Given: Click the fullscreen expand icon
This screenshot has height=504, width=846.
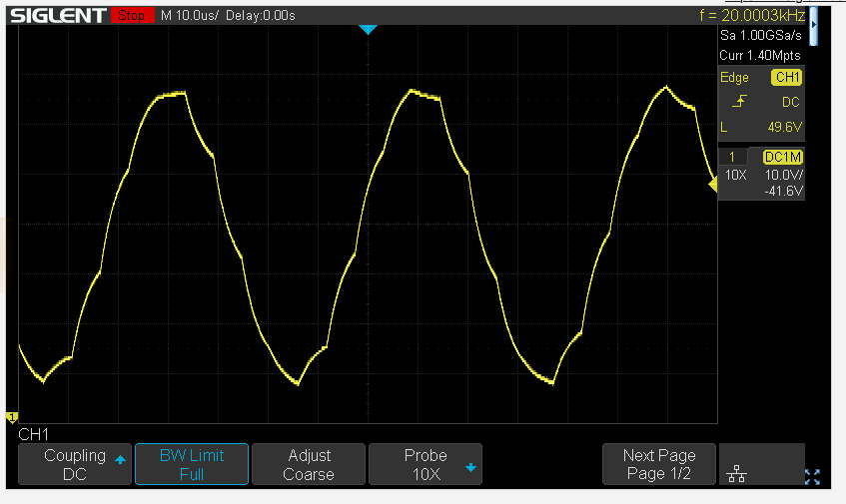Looking at the screenshot, I should [x=812, y=477].
